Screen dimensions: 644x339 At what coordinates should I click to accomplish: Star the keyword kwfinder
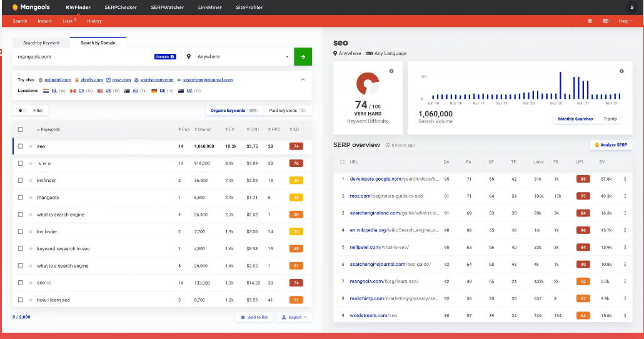click(31, 180)
